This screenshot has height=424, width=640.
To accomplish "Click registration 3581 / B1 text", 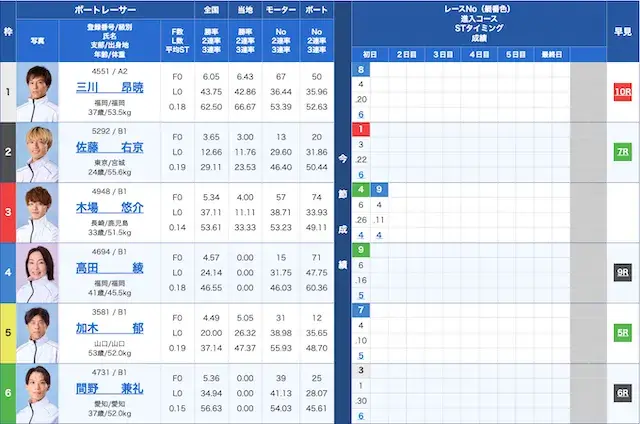I will 109,312.
